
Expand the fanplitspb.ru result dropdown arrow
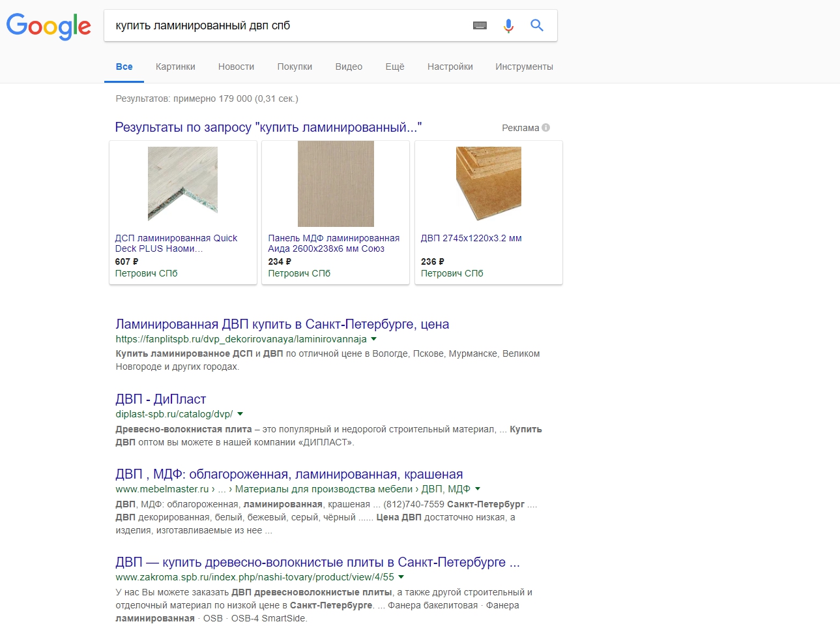click(373, 339)
